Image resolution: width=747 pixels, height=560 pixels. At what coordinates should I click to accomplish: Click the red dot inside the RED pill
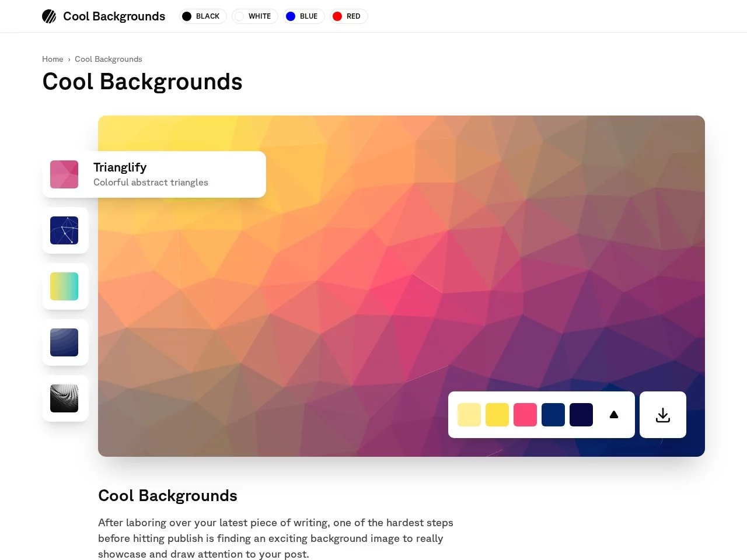coord(337,16)
